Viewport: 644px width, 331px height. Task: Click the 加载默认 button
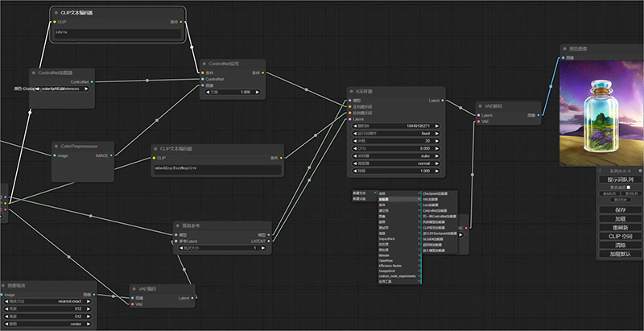[x=620, y=254]
